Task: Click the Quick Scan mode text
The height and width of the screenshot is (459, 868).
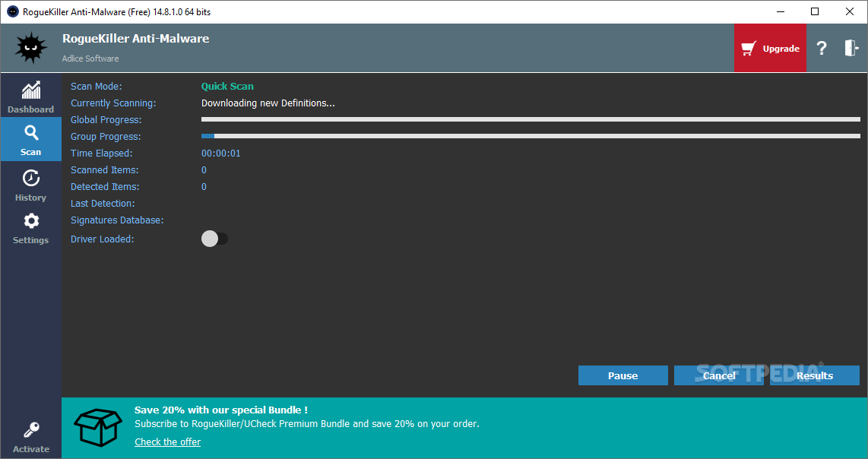Action: pyautogui.click(x=227, y=87)
